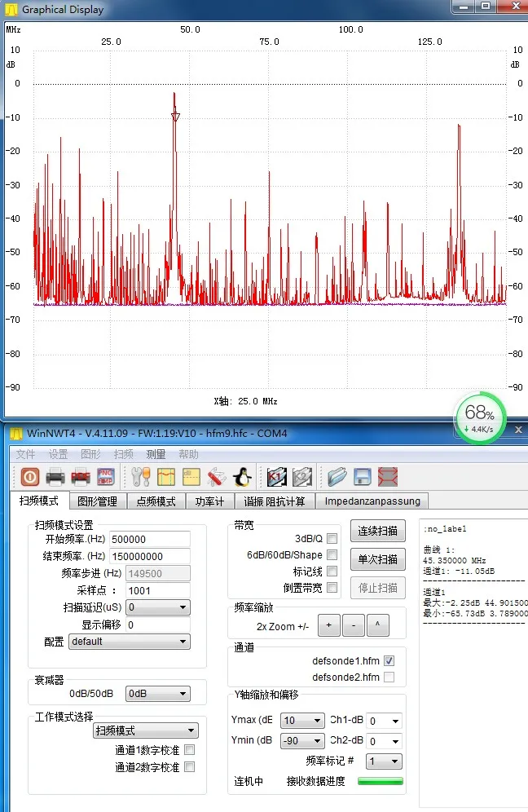Click the Graphical Display window title icon

pos(11,9)
